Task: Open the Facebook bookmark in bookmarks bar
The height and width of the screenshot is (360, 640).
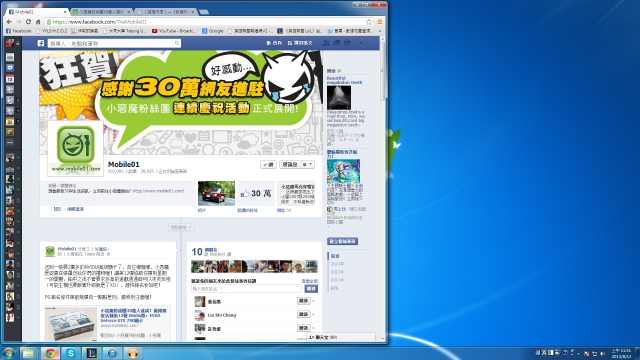Action: [x=19, y=31]
